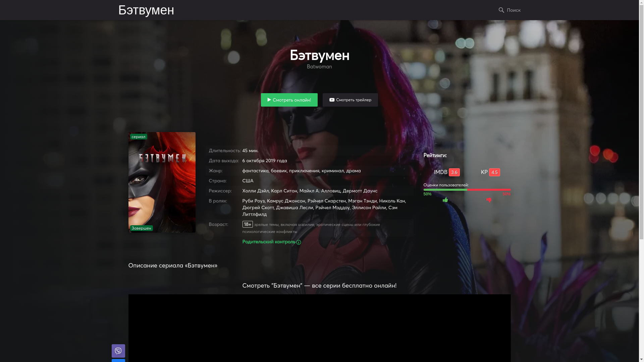Click the сериал badge on poster
This screenshot has height=362, width=644.
pyautogui.click(x=139, y=137)
